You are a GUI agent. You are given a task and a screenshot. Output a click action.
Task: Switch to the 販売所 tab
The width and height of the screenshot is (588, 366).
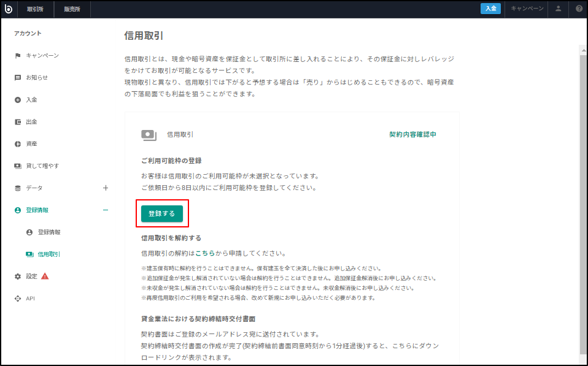pyautogui.click(x=72, y=9)
